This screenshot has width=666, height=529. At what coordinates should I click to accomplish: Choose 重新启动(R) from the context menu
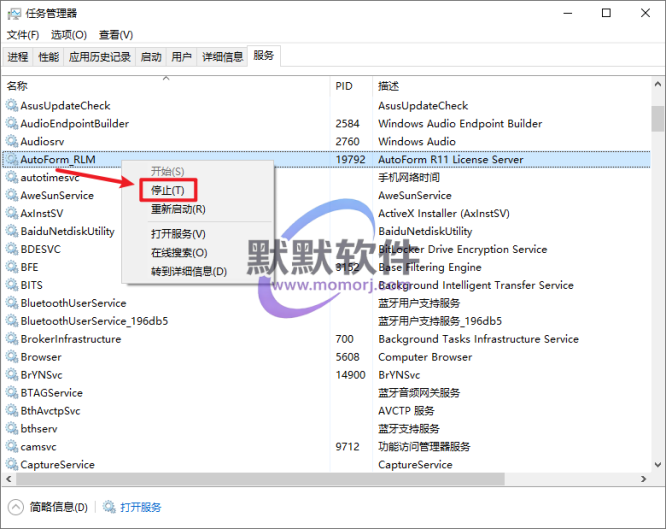click(178, 209)
